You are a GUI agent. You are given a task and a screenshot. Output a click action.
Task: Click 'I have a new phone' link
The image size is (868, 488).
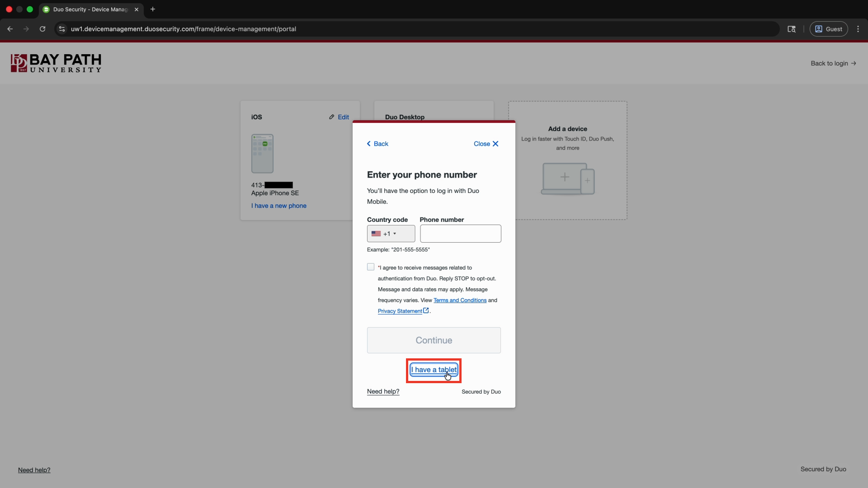pos(279,206)
